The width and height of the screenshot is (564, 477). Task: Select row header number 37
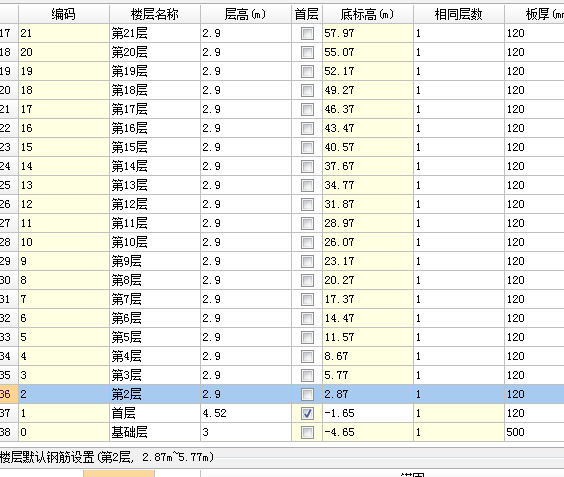pyautogui.click(x=9, y=413)
